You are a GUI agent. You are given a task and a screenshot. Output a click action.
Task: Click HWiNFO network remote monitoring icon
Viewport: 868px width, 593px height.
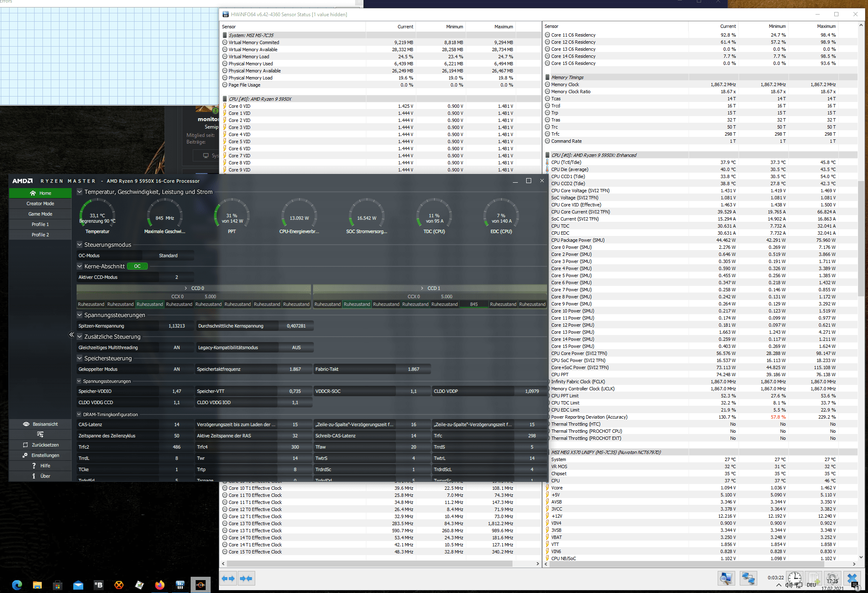click(x=748, y=578)
